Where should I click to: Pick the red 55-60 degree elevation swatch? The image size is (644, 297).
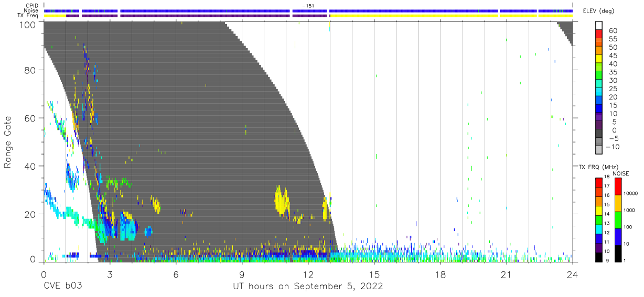pos(599,35)
